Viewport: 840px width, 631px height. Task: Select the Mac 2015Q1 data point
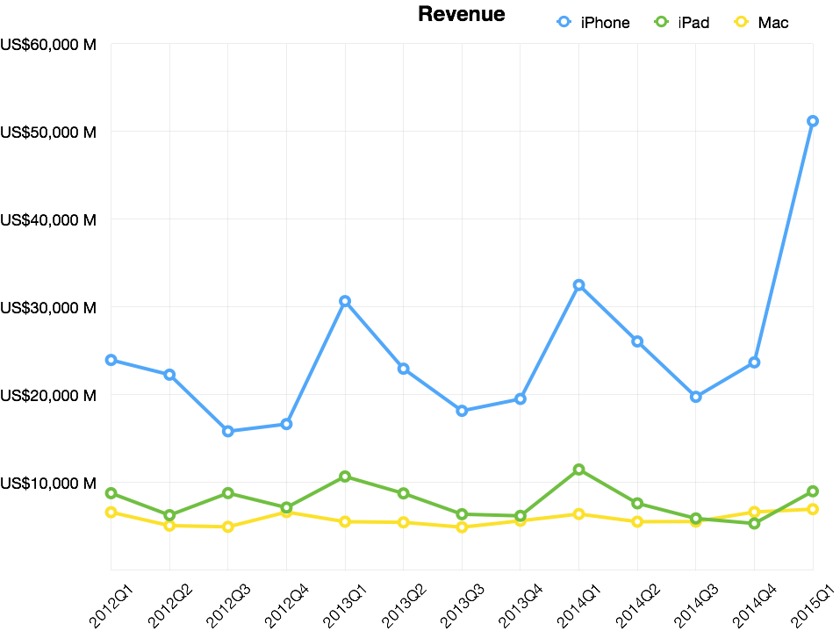[x=813, y=509]
